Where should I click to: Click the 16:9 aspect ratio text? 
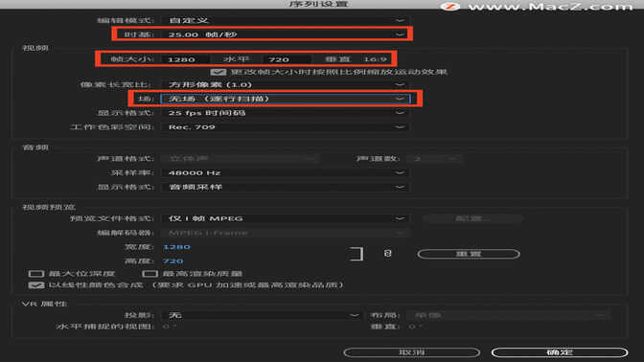pos(375,59)
